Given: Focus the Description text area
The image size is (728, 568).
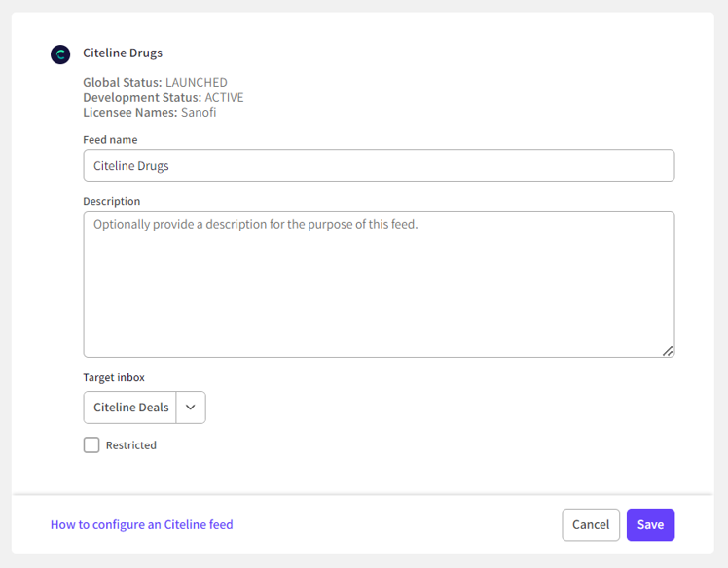Looking at the screenshot, I should click(379, 284).
